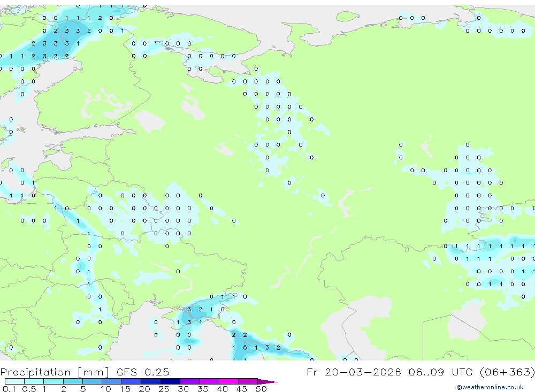Select the '50' legend scale label
The image size is (535, 392).
tap(261, 389)
